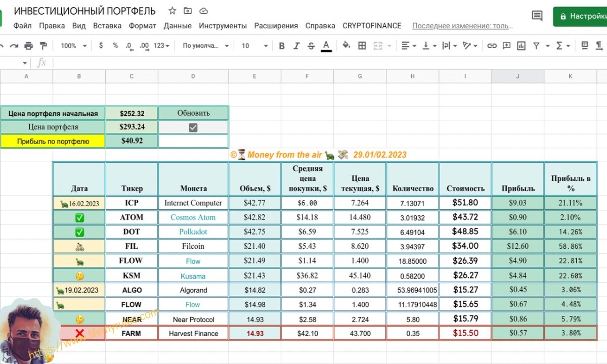Viewport: 607px width, 364px height.
Task: Follow the Cosmos Atom link
Action: pos(193,217)
